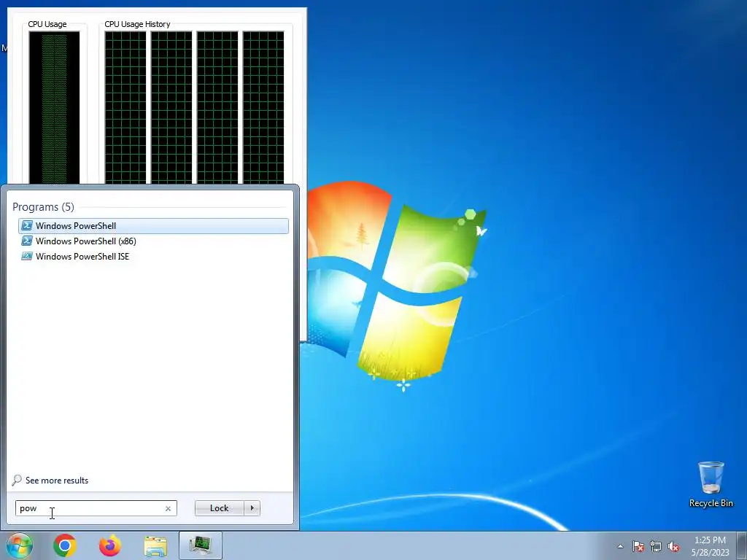Open Google Chrome from the taskbar
Viewport: 747px width, 560px height.
(x=65, y=545)
